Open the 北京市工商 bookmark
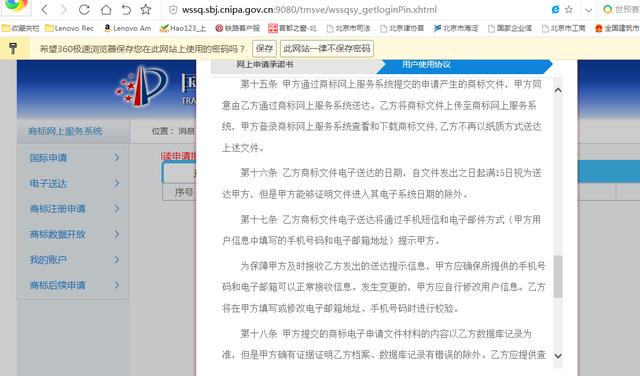The height and width of the screenshot is (376, 640). point(564,28)
